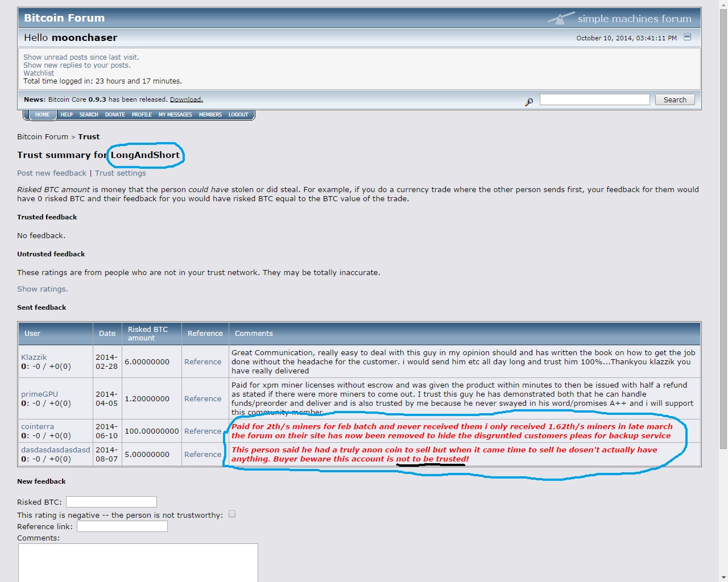Open Reference link in dasdasdasdasdasd's row
The image size is (728, 582).
pos(202,454)
